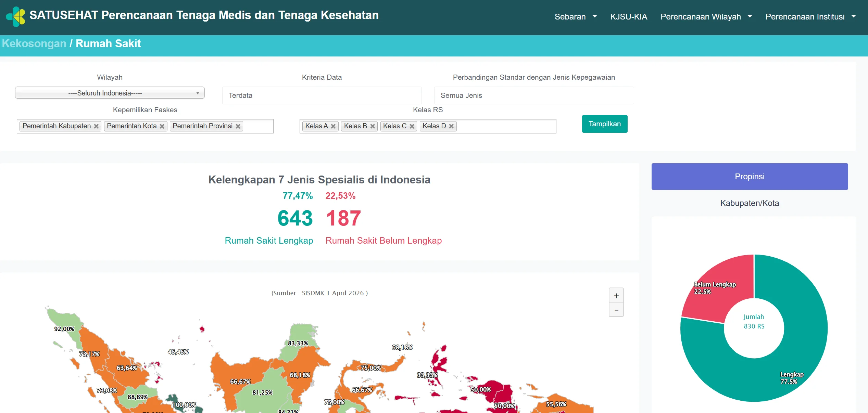Viewport: 868px width, 413px height.
Task: Remove the Pemerintah Provinsi tag
Action: click(238, 126)
